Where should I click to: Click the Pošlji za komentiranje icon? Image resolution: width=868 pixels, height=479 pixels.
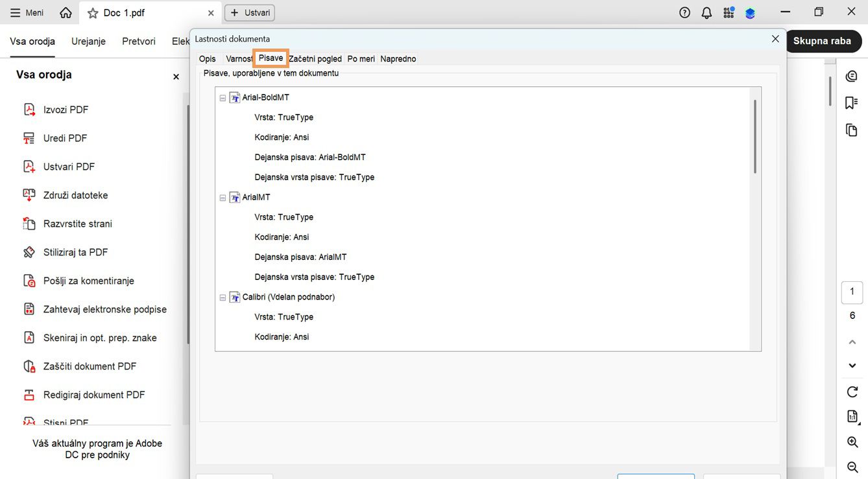pyautogui.click(x=29, y=281)
